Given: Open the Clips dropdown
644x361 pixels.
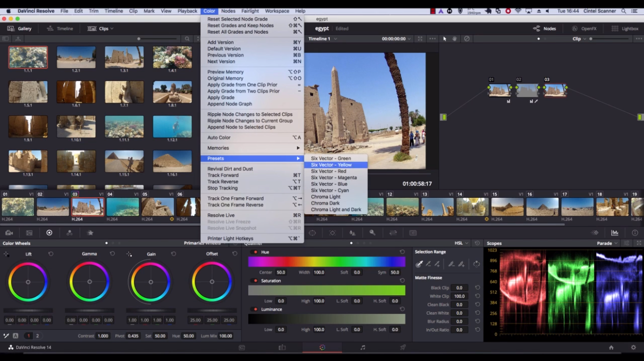Looking at the screenshot, I should pos(101,29).
